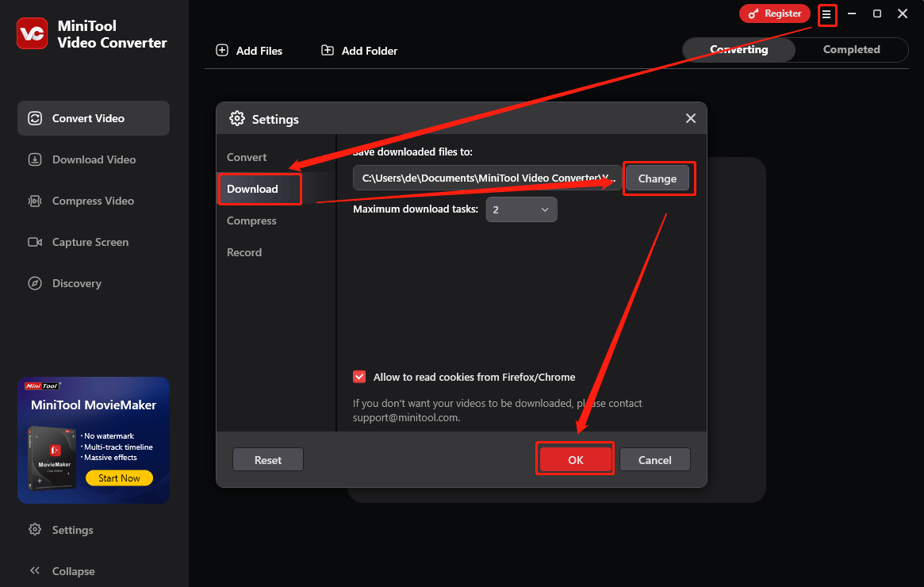Screen dimensions: 924x587
Task: Click Change to choose download folder
Action: (657, 178)
